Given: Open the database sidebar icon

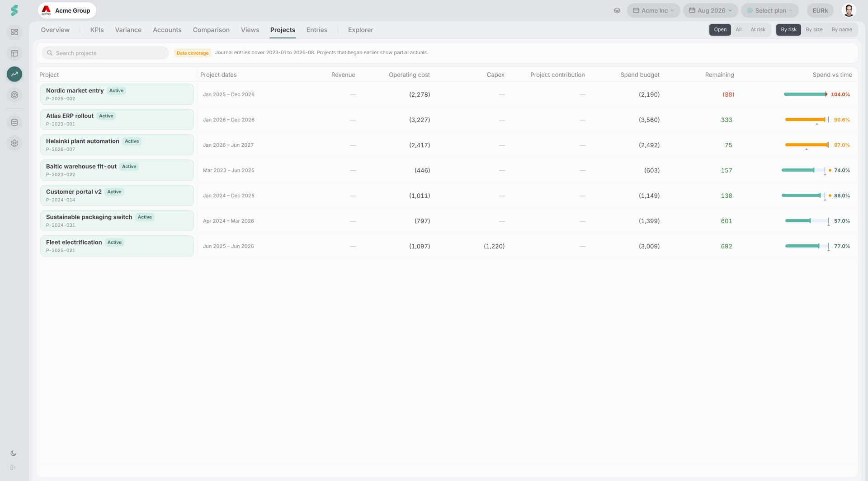Looking at the screenshot, I should [14, 122].
